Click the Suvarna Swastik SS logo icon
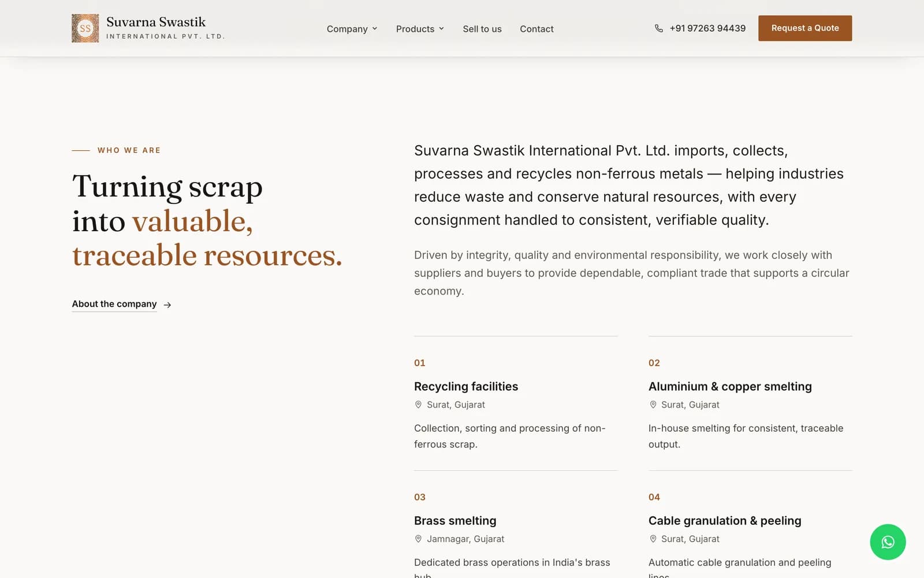This screenshot has width=924, height=578. coord(85,28)
